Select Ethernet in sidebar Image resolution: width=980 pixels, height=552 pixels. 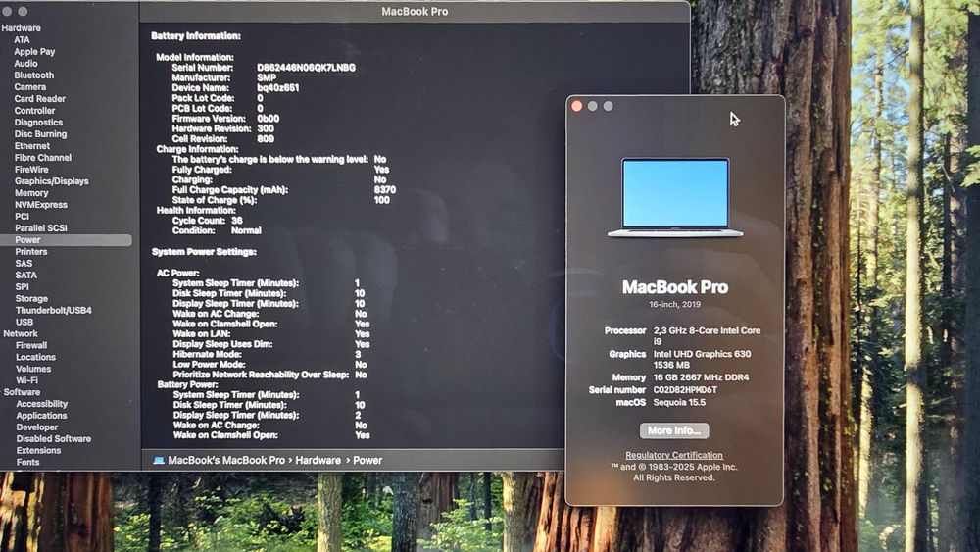(x=32, y=146)
